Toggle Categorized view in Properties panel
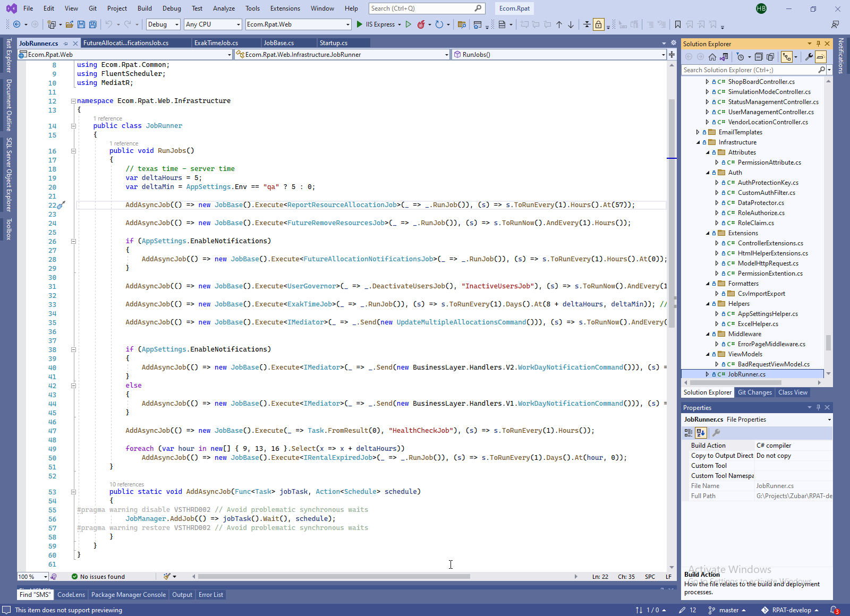Screen dimensions: 850x616 tap(688, 433)
